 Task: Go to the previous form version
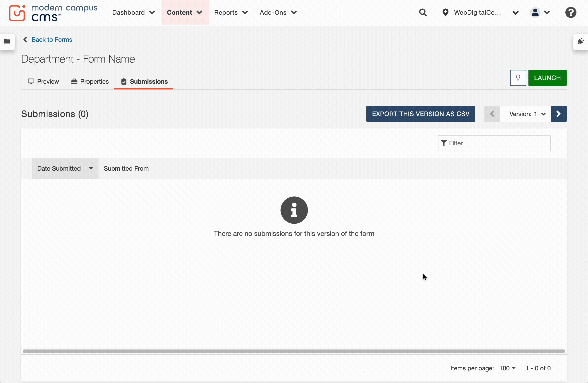[x=492, y=114]
